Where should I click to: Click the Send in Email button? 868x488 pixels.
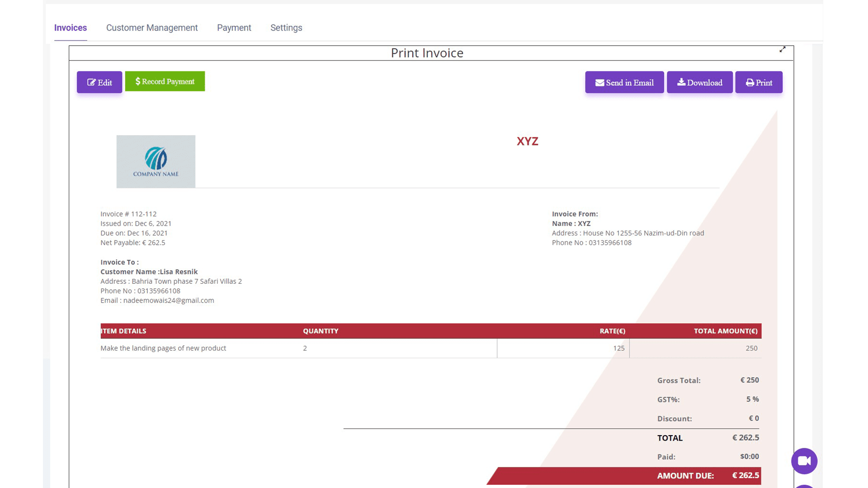coord(624,82)
